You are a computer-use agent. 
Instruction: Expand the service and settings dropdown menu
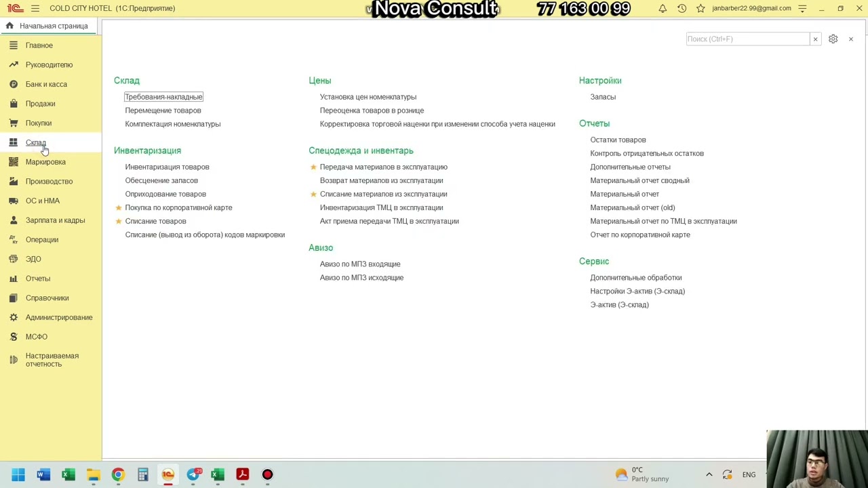802,8
